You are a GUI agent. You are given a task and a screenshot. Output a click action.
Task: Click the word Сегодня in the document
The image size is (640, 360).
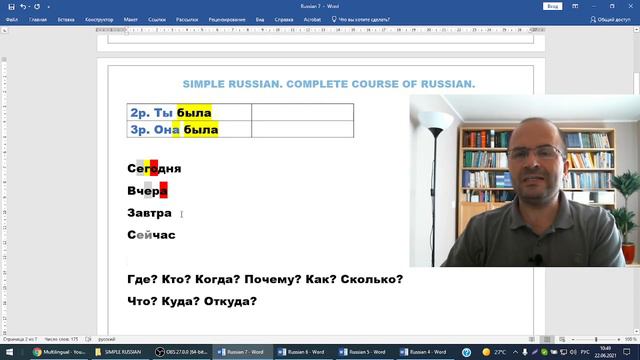coord(154,168)
